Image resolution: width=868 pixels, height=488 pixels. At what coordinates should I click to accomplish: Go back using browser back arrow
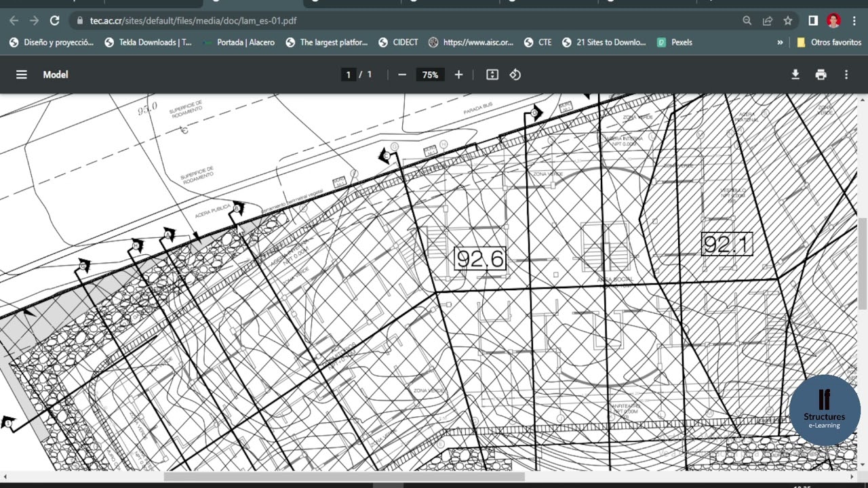pyautogui.click(x=14, y=20)
